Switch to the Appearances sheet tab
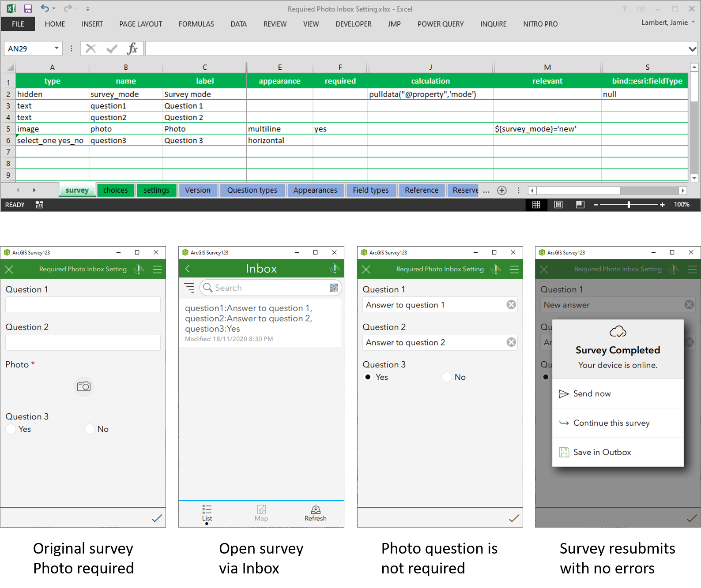The image size is (701, 588). [315, 190]
